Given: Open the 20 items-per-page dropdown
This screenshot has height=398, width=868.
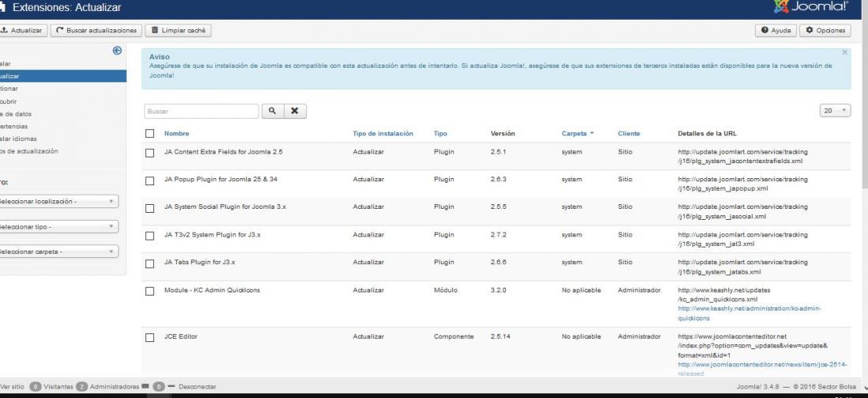Looking at the screenshot, I should (x=835, y=110).
